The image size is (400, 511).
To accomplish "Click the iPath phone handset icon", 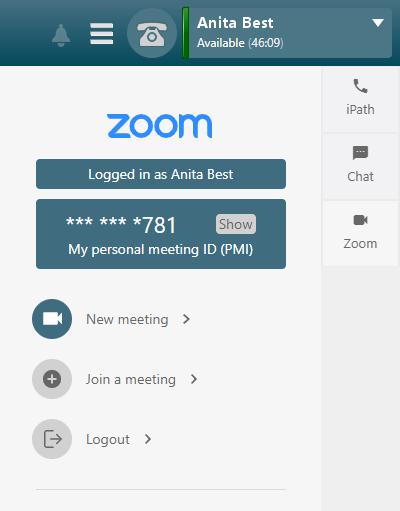I will [x=360, y=86].
